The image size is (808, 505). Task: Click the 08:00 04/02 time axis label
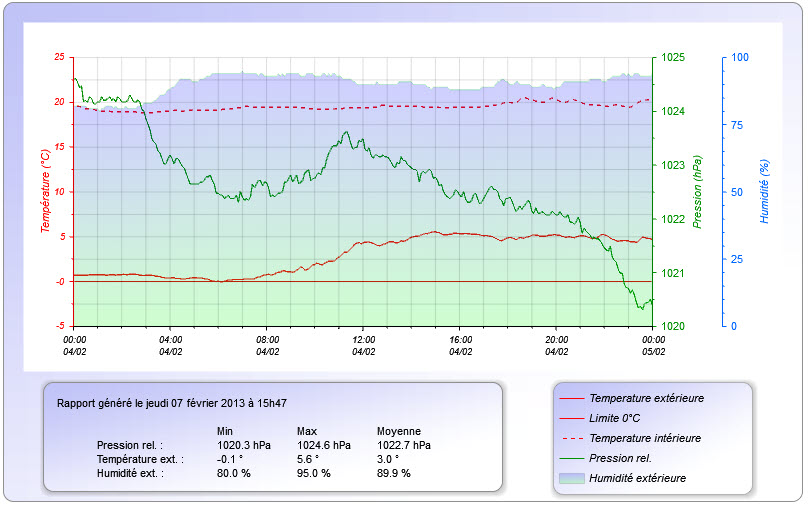(x=267, y=345)
